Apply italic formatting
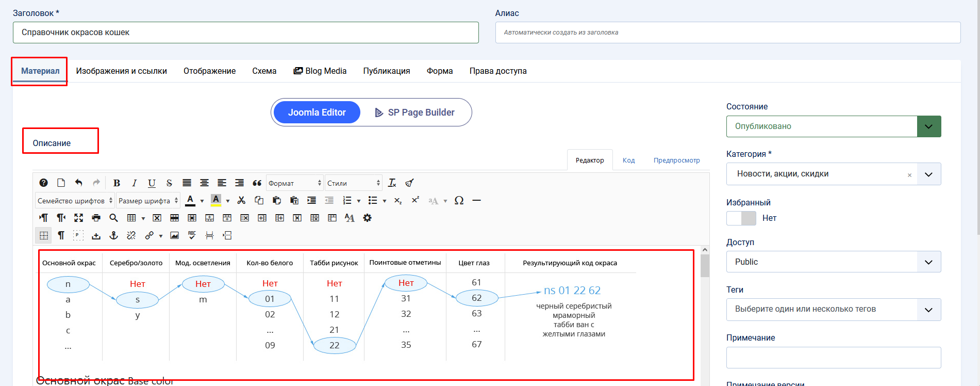Screen dimensions: 980x386 click(135, 183)
